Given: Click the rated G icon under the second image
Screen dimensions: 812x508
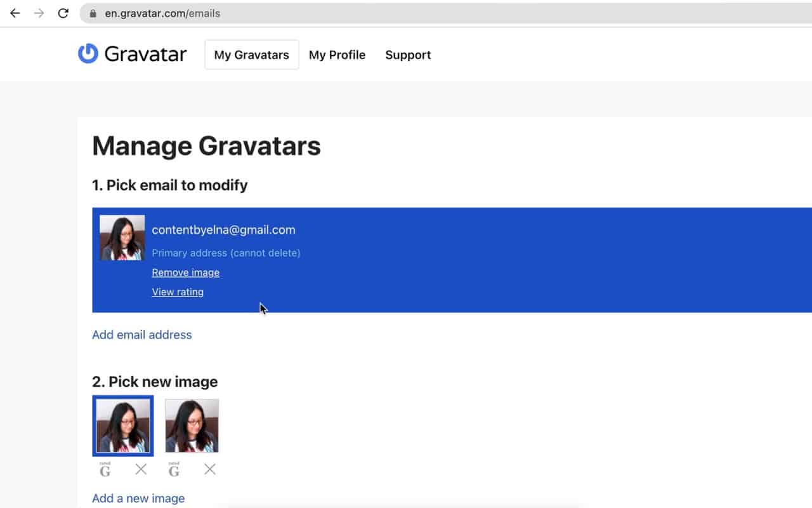Looking at the screenshot, I should pyautogui.click(x=173, y=469).
